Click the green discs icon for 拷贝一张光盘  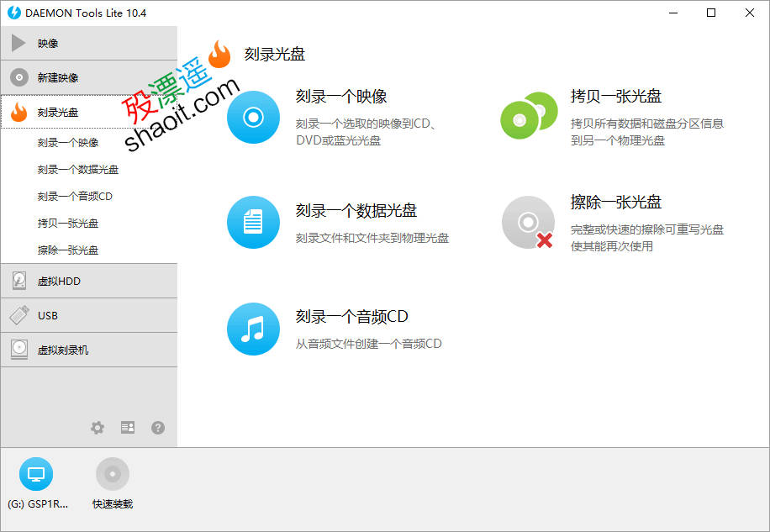click(529, 115)
